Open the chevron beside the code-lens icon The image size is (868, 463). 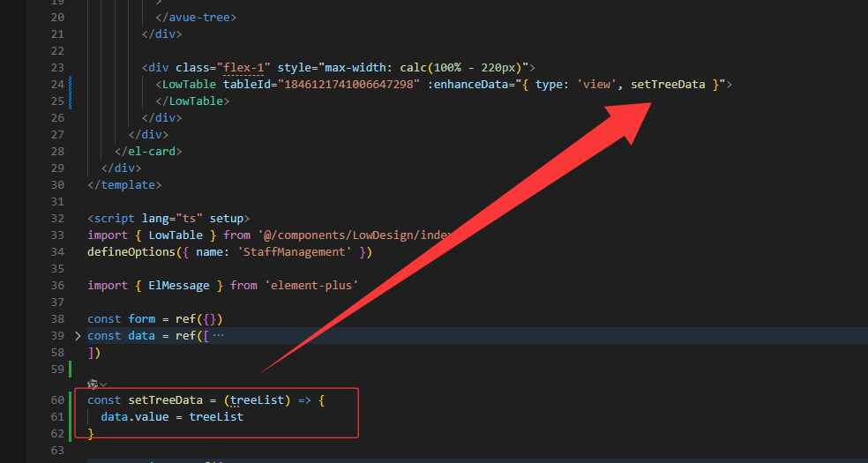pyautogui.click(x=104, y=385)
